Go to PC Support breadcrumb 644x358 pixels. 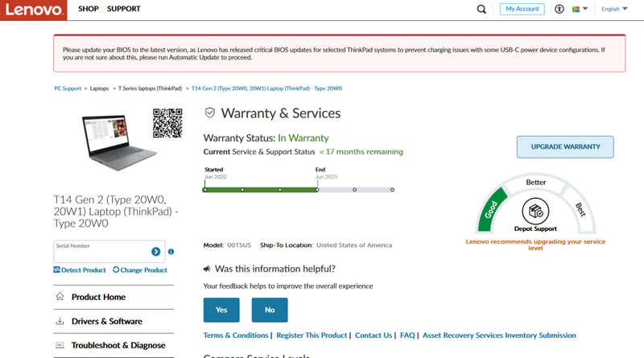(x=68, y=88)
